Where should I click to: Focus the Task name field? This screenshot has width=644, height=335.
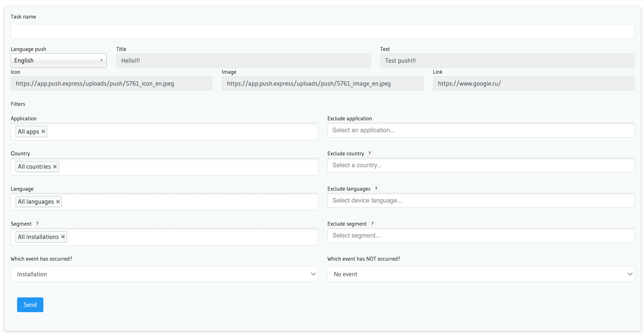(x=323, y=31)
